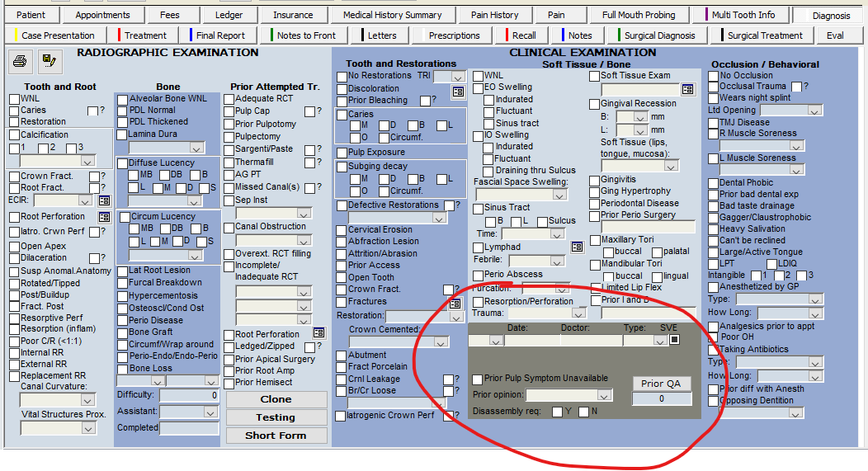Click the Prior QA button
Image resolution: width=868 pixels, height=471 pixels.
click(x=661, y=383)
